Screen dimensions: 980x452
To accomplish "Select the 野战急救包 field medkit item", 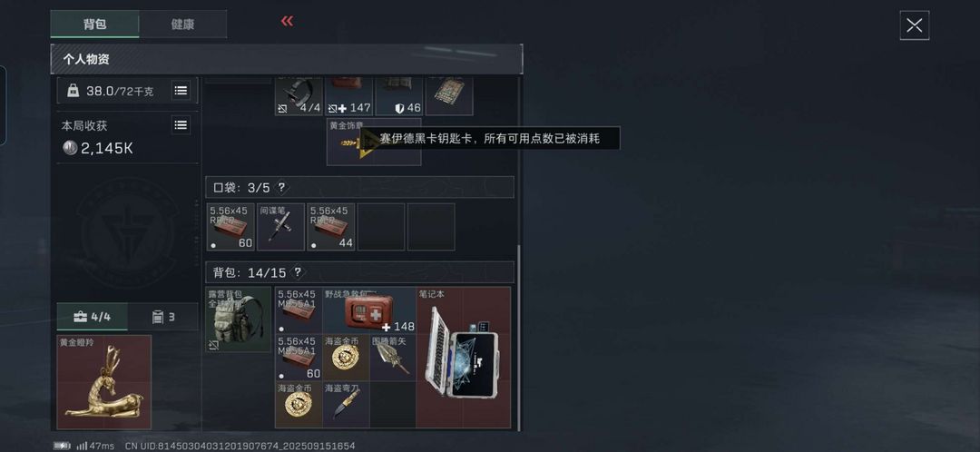I will (369, 310).
